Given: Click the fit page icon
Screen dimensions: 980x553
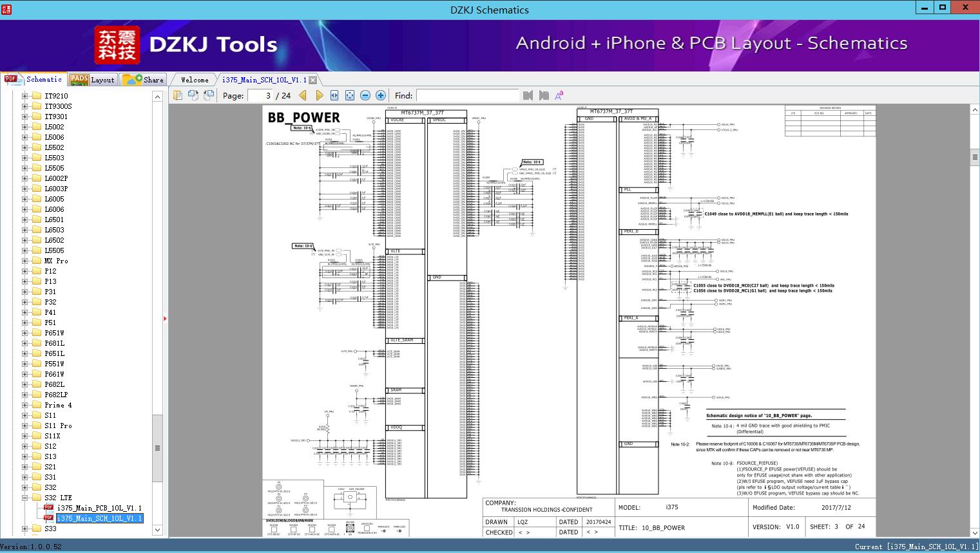Looking at the screenshot, I should pyautogui.click(x=350, y=95).
